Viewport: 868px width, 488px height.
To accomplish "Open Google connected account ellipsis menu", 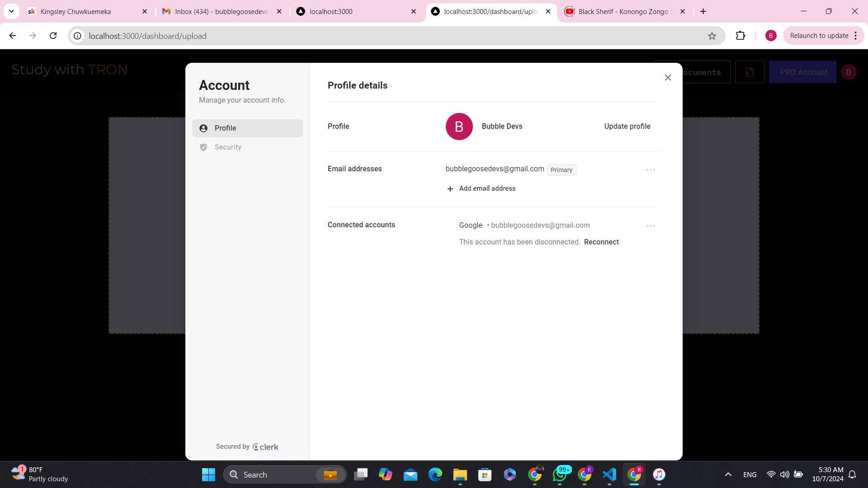I will pyautogui.click(x=651, y=225).
